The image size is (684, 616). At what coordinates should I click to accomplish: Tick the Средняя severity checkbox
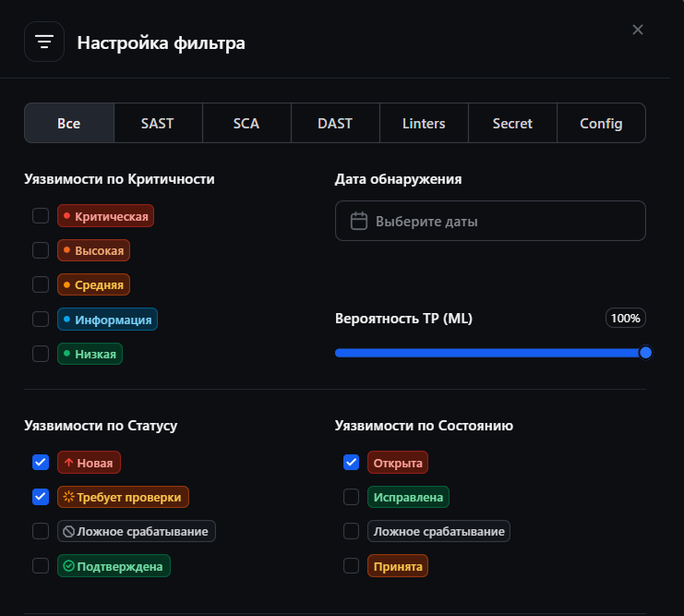click(41, 284)
